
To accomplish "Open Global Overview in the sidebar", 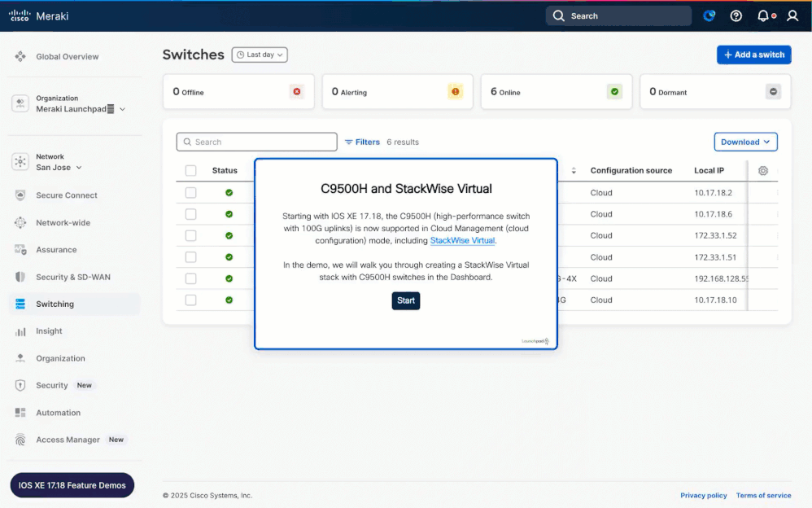I will tap(67, 56).
